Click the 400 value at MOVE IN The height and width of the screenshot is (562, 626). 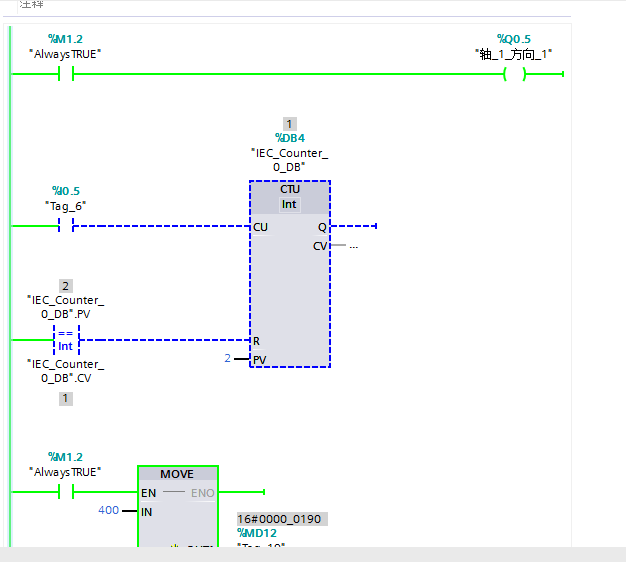108,510
